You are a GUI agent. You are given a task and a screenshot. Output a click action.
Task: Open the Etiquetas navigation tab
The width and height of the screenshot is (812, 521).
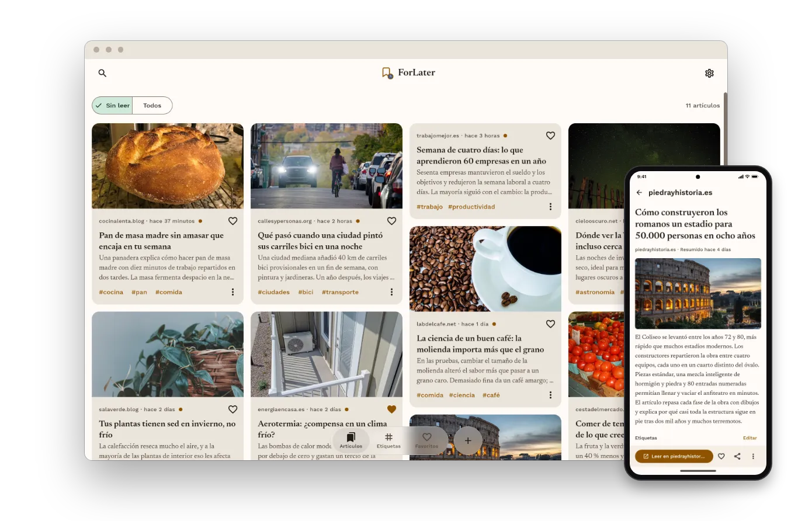point(388,440)
